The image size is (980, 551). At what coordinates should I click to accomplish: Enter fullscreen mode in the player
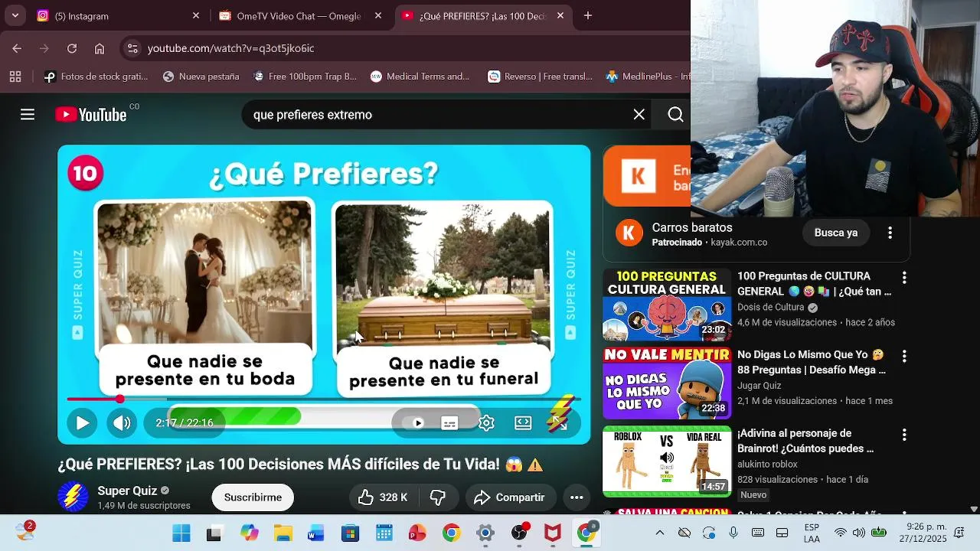560,422
